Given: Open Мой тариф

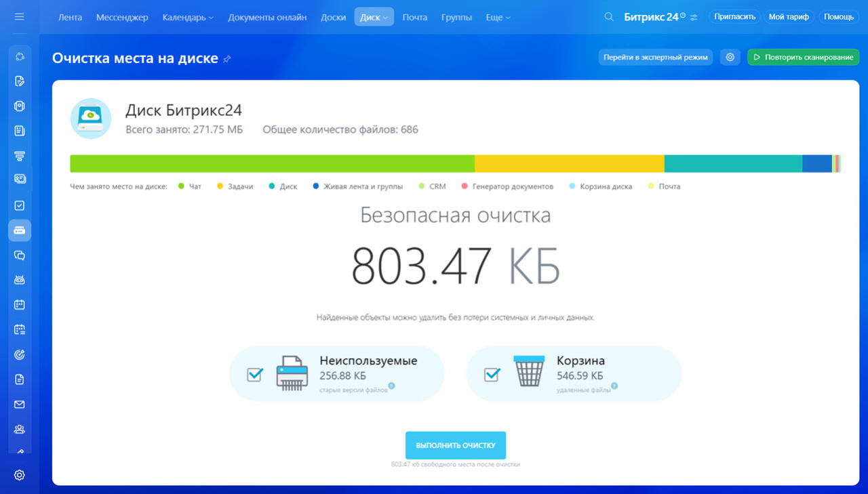Looking at the screenshot, I should [789, 17].
